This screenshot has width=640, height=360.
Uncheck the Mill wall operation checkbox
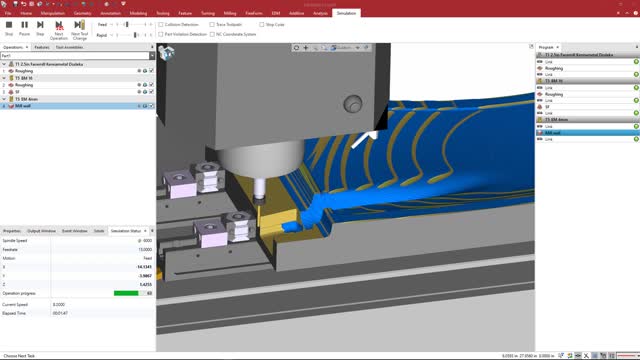[151, 106]
